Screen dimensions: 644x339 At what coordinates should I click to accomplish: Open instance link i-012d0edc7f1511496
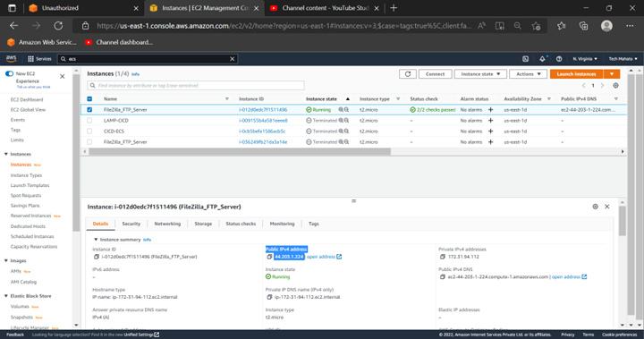click(263, 110)
